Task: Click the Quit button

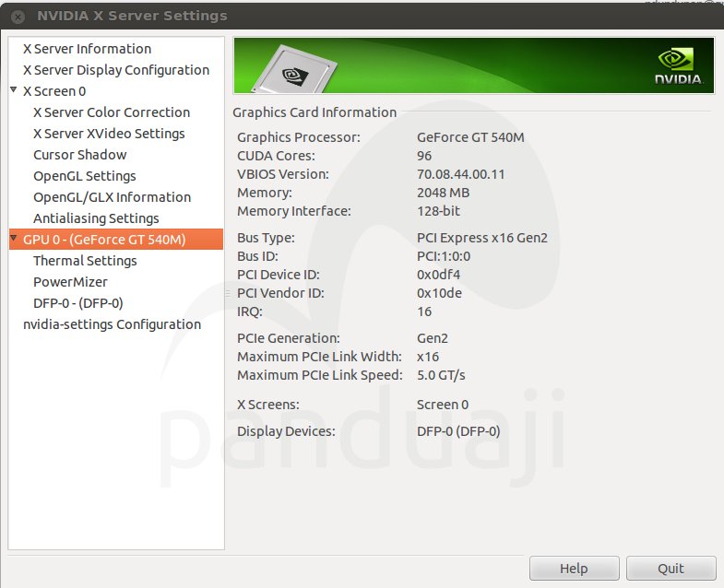Action: [671, 568]
